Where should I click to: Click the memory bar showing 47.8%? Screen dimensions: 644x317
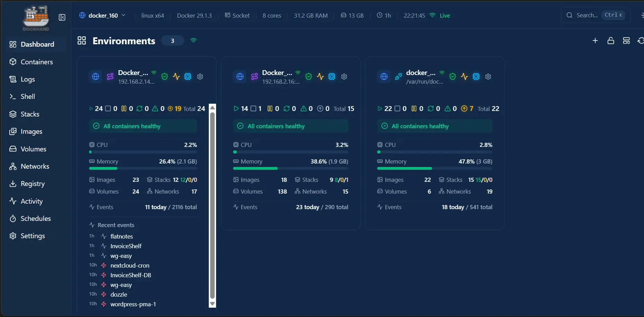[x=435, y=168]
